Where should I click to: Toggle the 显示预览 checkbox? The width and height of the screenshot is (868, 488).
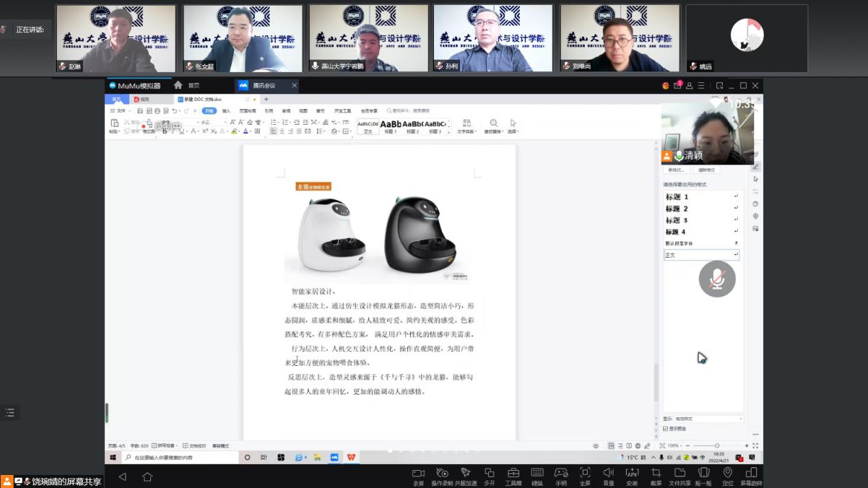click(x=665, y=428)
